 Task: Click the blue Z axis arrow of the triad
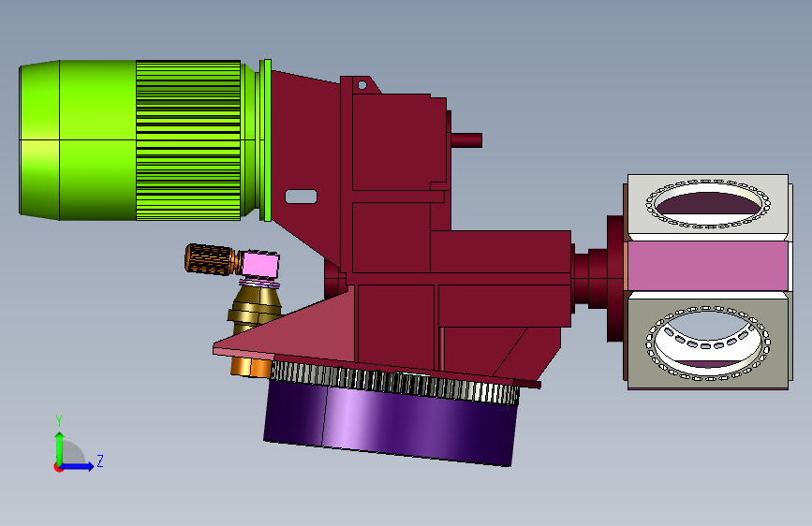(78, 466)
